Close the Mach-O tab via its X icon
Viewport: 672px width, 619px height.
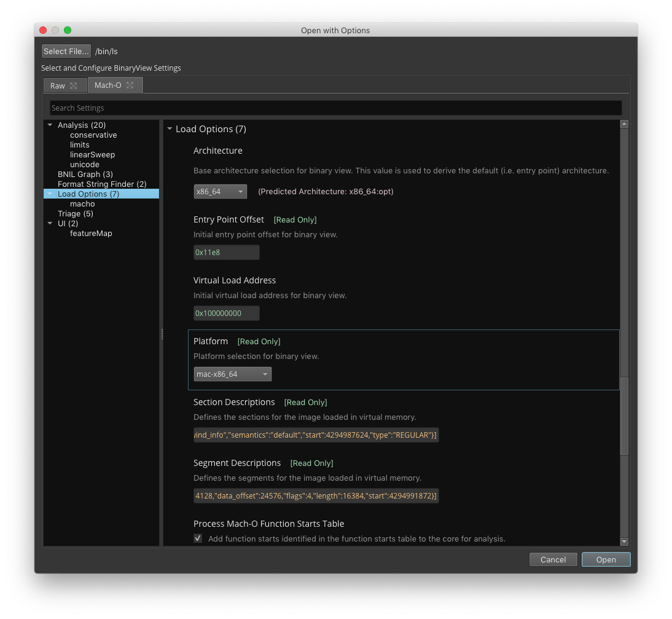pyautogui.click(x=130, y=85)
